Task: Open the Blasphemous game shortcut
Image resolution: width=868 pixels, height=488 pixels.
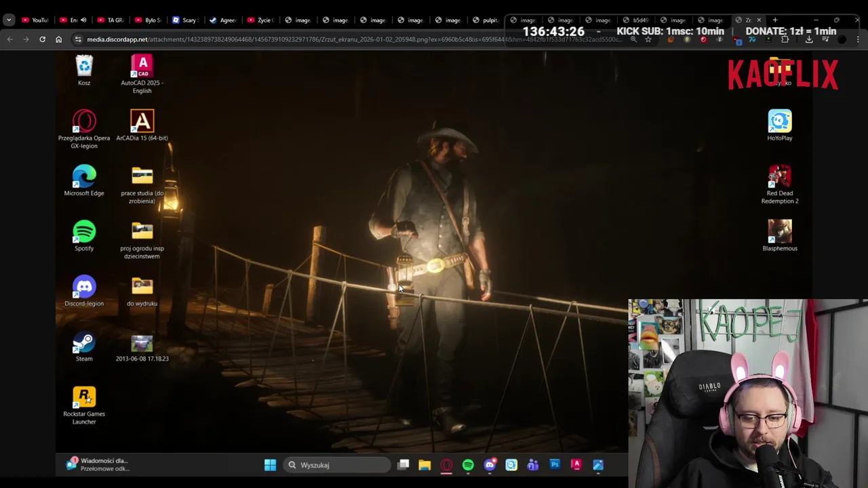Action: click(780, 235)
